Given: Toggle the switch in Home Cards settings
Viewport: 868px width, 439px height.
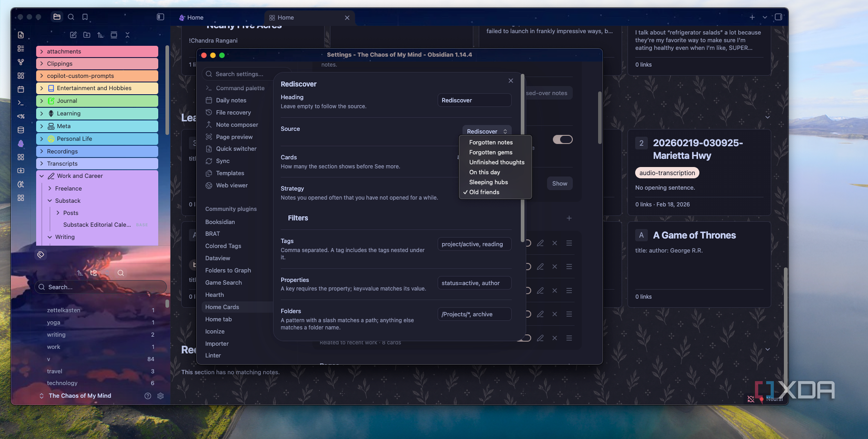Looking at the screenshot, I should tap(562, 139).
